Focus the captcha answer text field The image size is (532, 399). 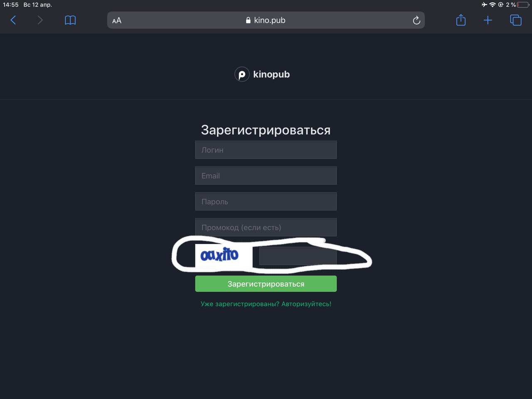298,256
